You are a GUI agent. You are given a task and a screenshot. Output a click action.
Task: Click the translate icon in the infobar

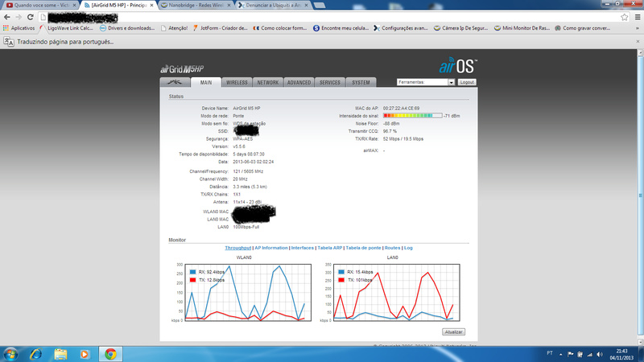9,42
